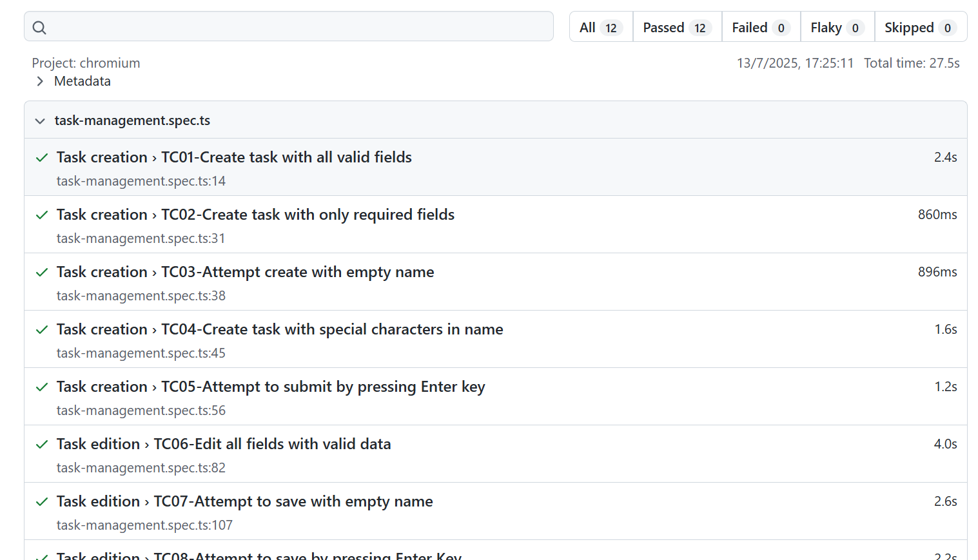The height and width of the screenshot is (560, 978).
Task: Open TC07-Attempt to save with empty name
Action: [244, 501]
